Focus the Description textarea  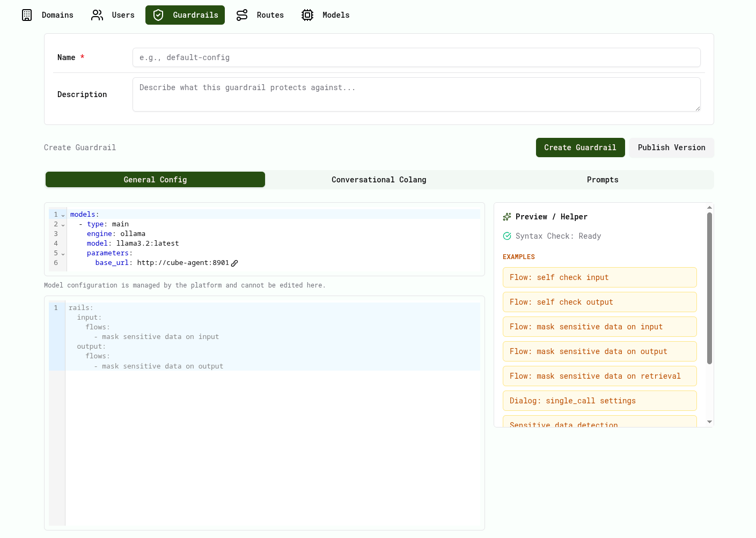[416, 94]
